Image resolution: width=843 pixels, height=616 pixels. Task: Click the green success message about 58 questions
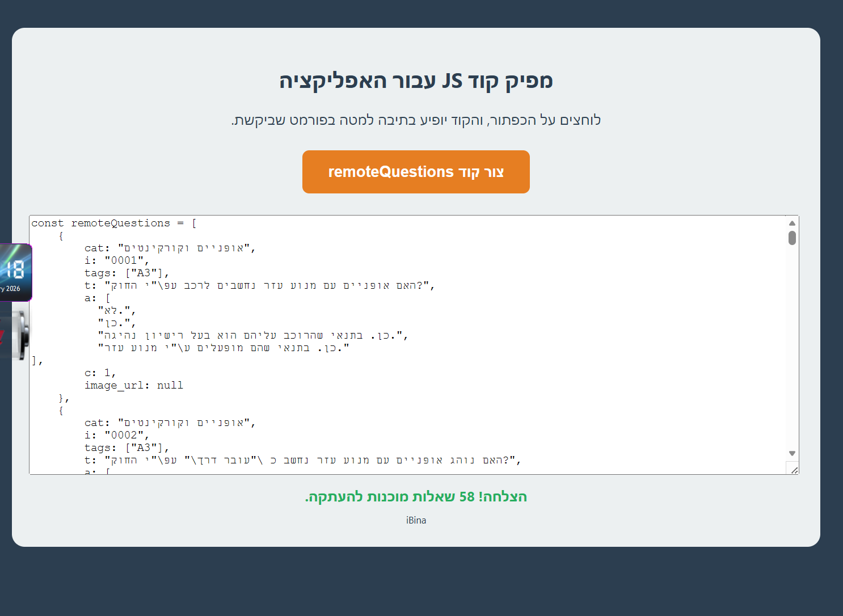coord(416,497)
